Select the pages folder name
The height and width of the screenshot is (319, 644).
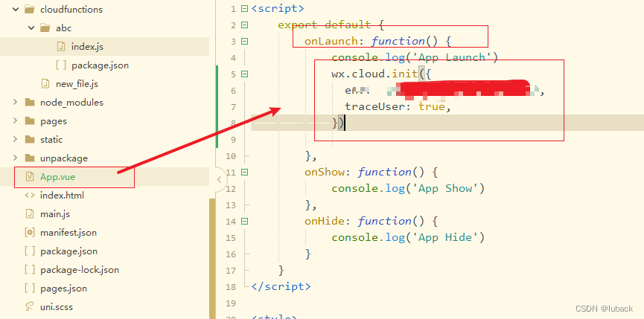pyautogui.click(x=54, y=121)
